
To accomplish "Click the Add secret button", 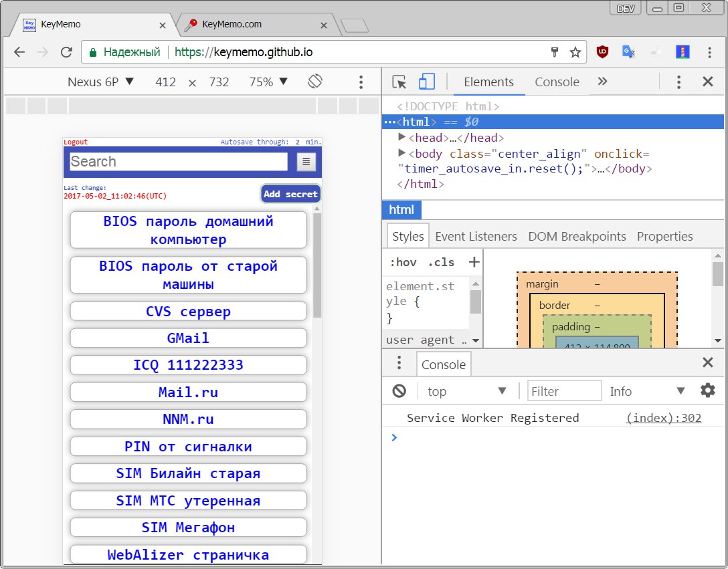I will point(290,194).
